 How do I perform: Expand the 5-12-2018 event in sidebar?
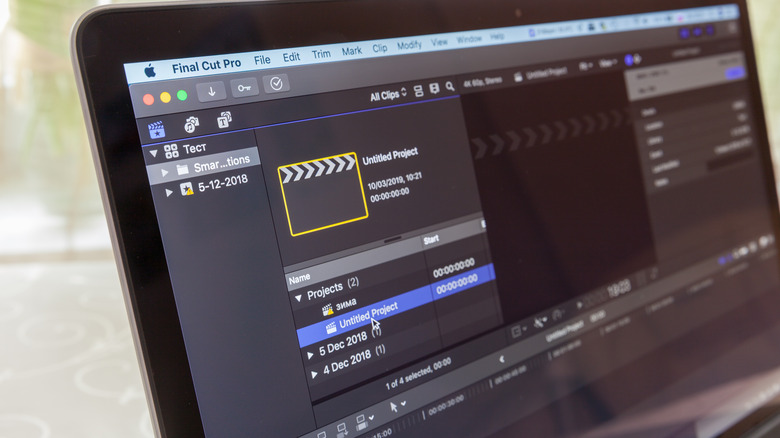(x=169, y=191)
